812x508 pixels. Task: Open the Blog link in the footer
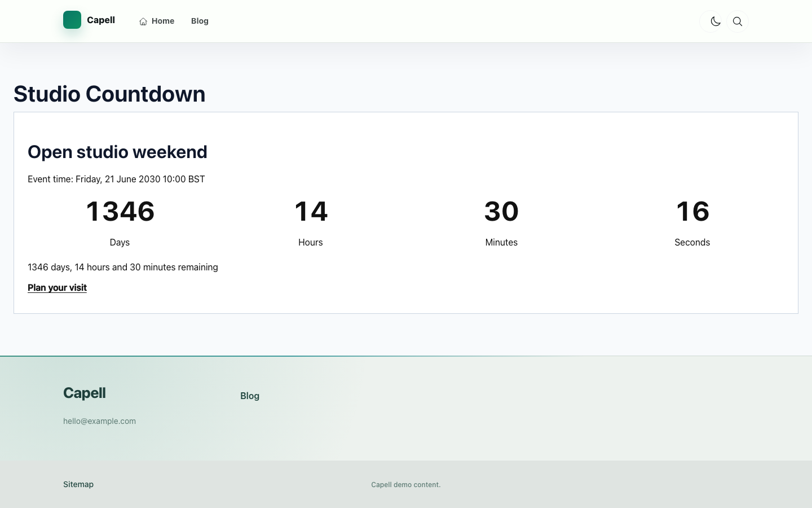pos(250,396)
